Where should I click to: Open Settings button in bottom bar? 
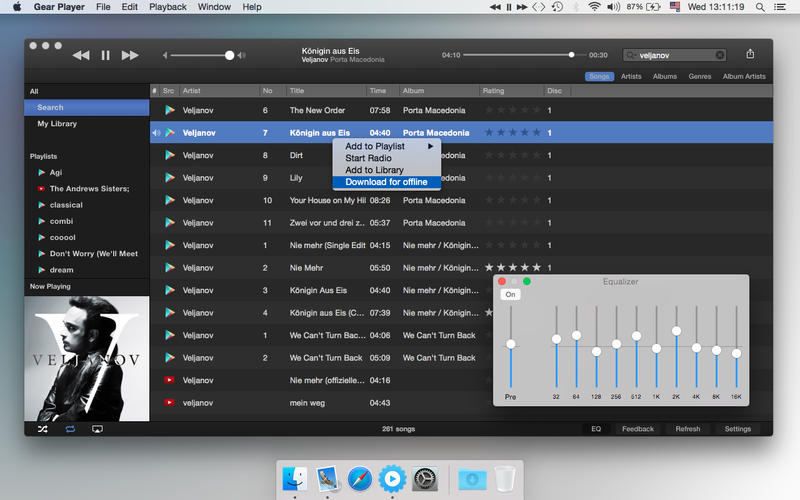click(x=738, y=429)
